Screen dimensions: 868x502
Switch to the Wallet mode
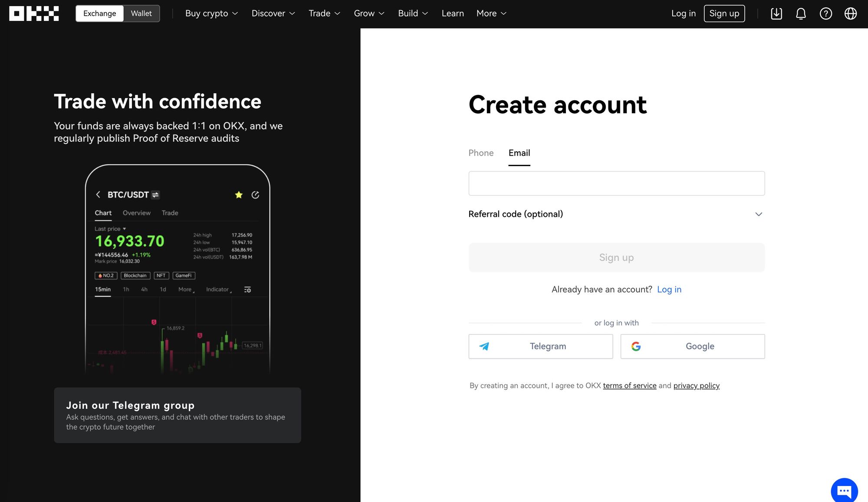click(141, 13)
